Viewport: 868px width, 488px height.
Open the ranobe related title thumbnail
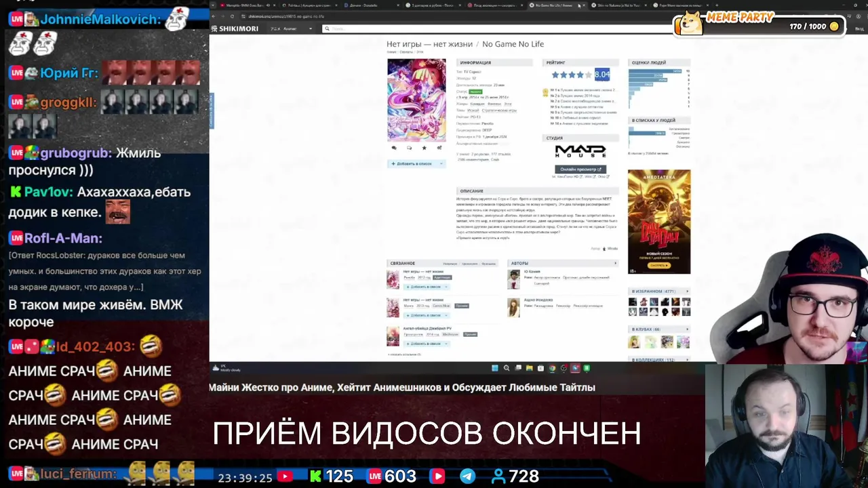(393, 279)
